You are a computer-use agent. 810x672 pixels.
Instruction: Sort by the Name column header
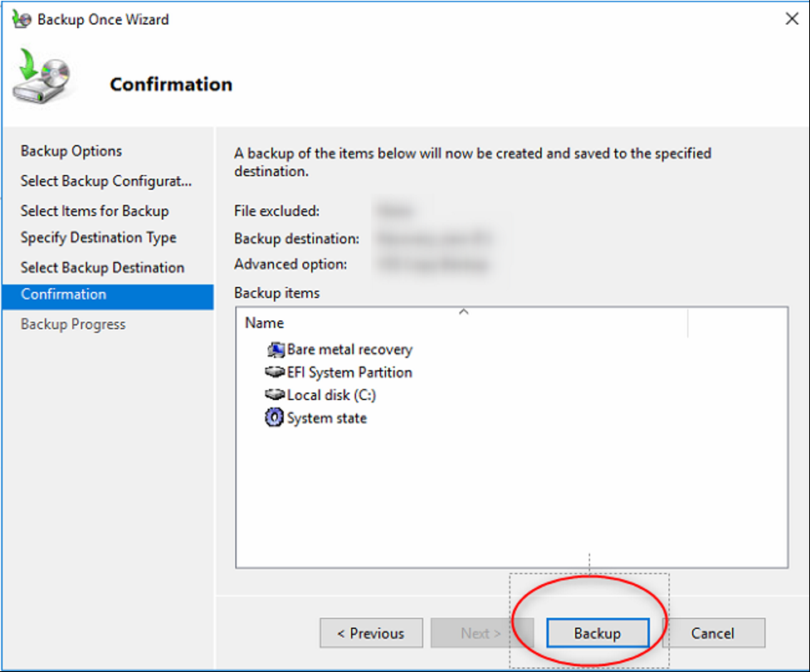pos(265,323)
